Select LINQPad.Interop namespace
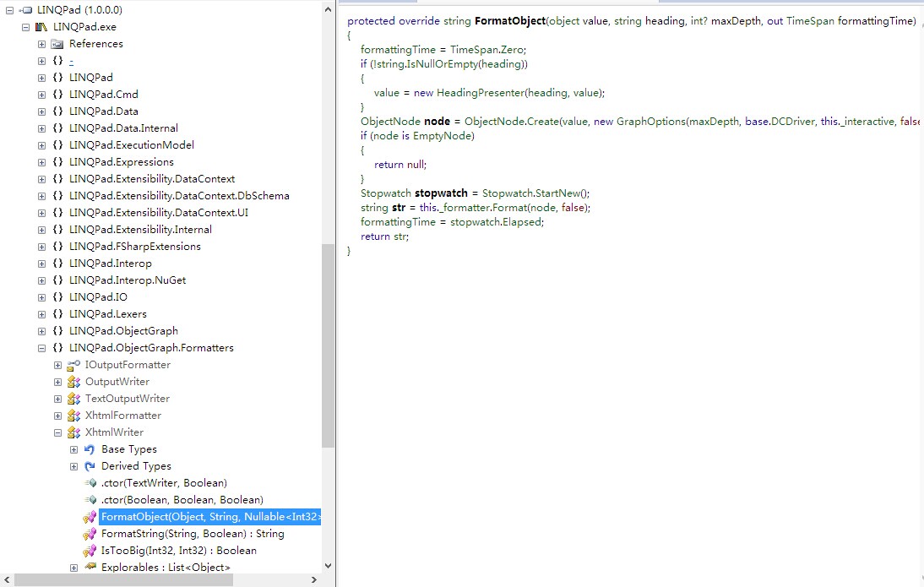The image size is (924, 587). (110, 264)
